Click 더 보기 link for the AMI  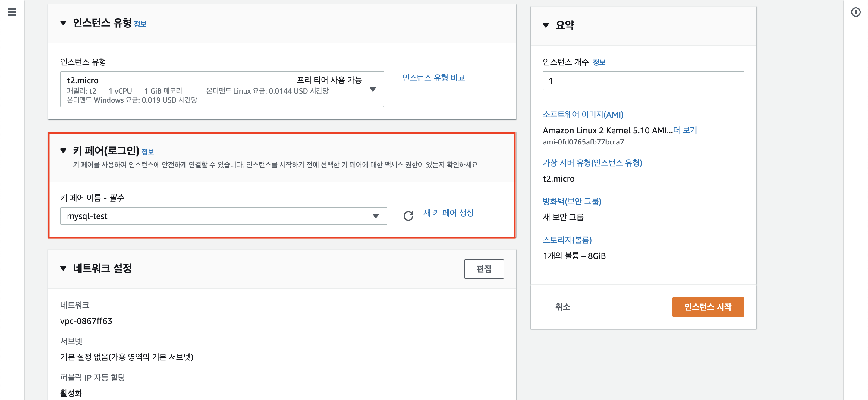[x=685, y=130]
